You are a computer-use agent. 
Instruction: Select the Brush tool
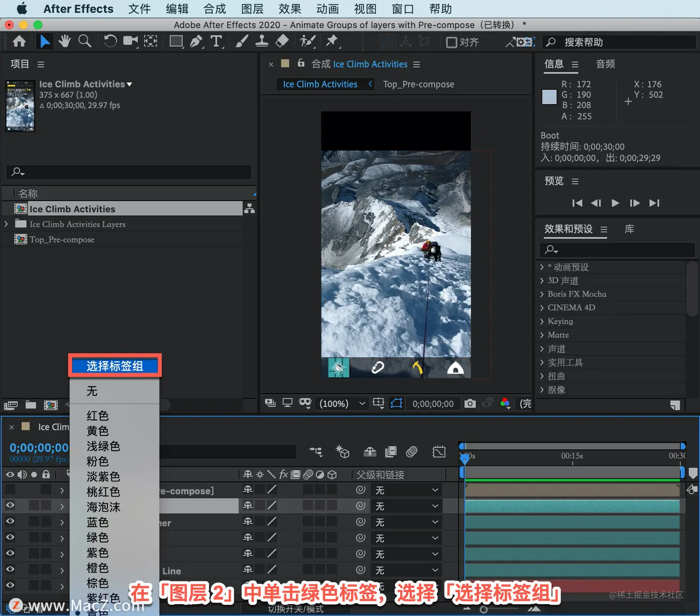click(x=242, y=42)
